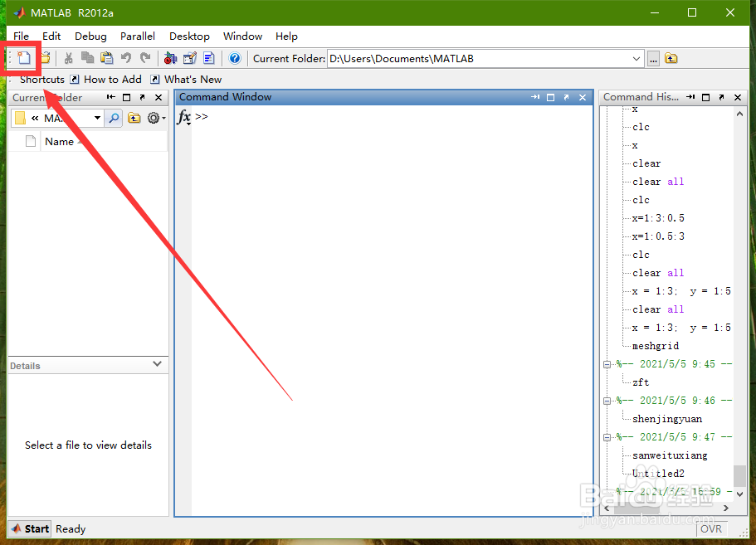Collapse the 2021/5/5 9:46 history group
The width and height of the screenshot is (756, 545).
pos(607,401)
